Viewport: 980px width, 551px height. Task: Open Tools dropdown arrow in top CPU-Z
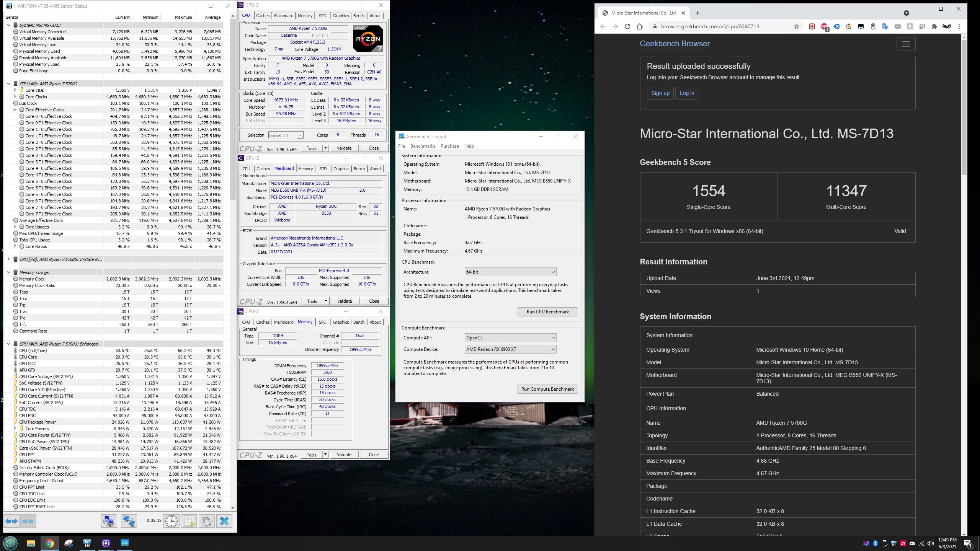tap(325, 148)
